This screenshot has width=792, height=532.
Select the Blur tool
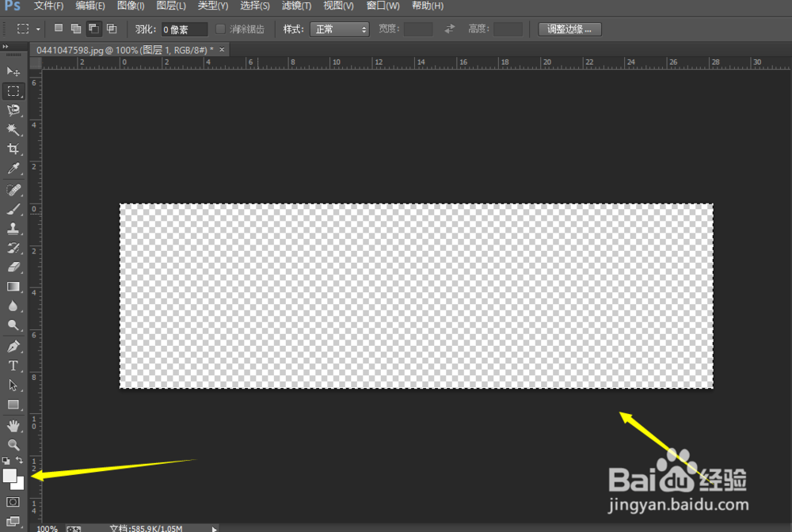pos(13,306)
